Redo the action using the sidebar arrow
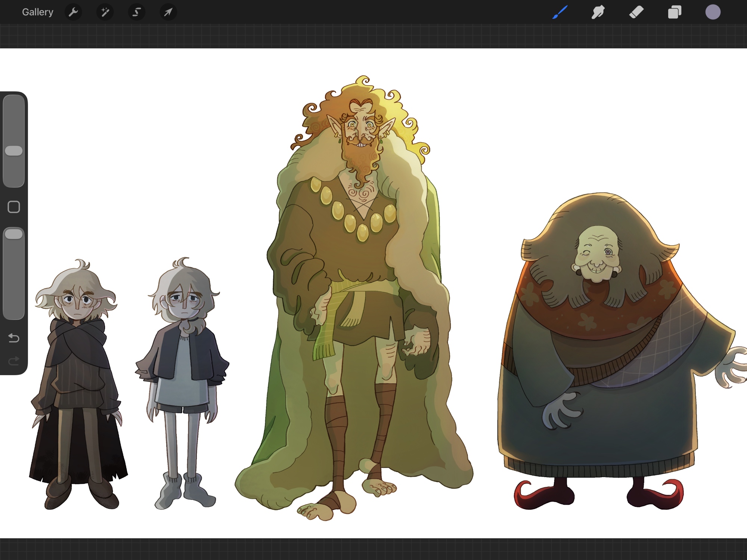 pos(14,361)
